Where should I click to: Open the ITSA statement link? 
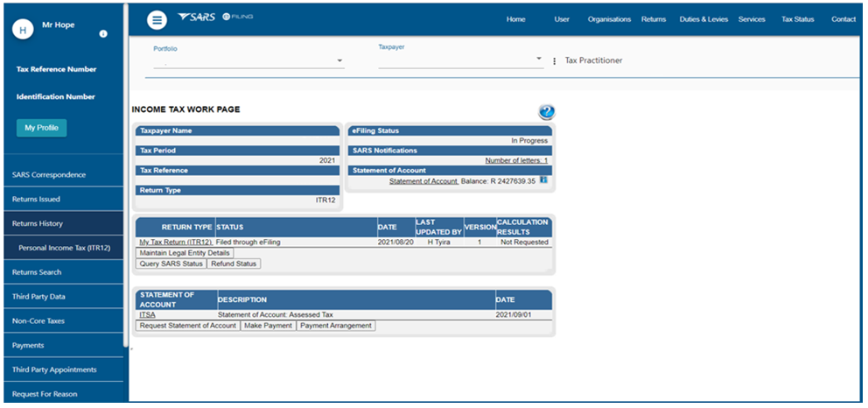coord(147,314)
